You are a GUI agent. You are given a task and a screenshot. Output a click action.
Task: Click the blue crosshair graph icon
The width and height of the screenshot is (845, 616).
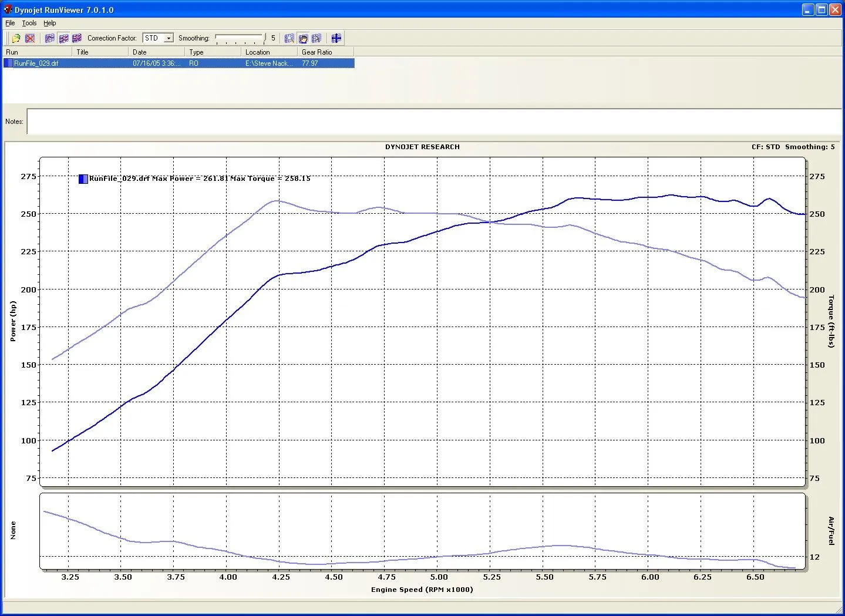point(336,38)
